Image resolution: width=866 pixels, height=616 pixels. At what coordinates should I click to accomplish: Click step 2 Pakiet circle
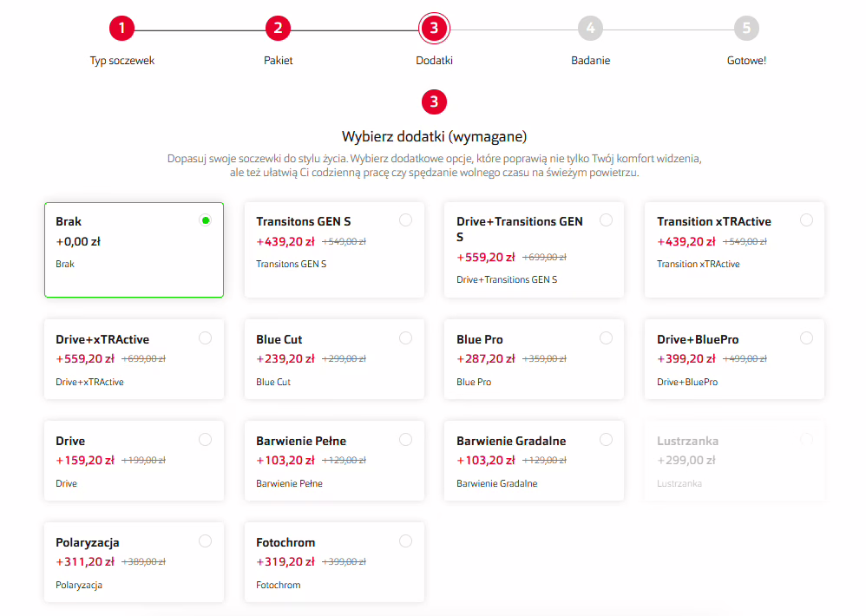pos(278,29)
